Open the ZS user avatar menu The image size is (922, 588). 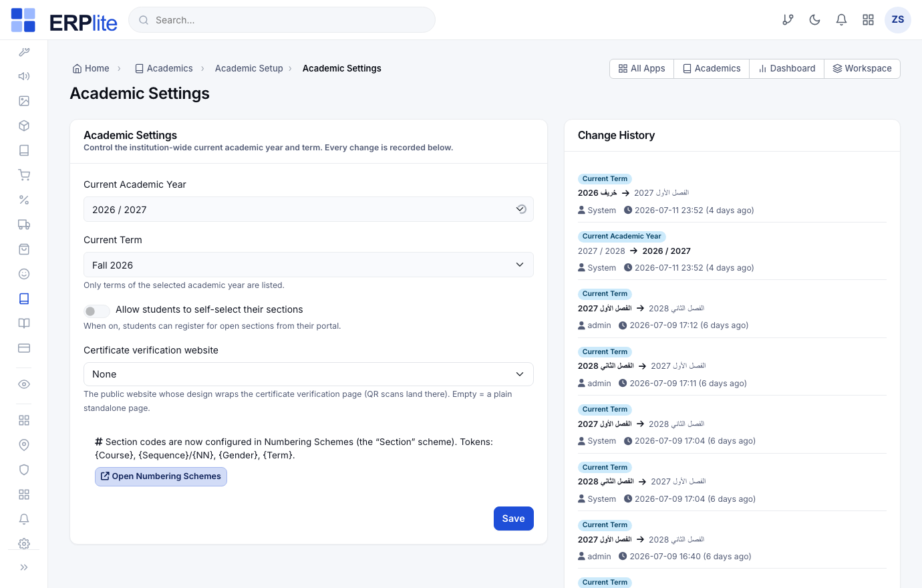(898, 20)
